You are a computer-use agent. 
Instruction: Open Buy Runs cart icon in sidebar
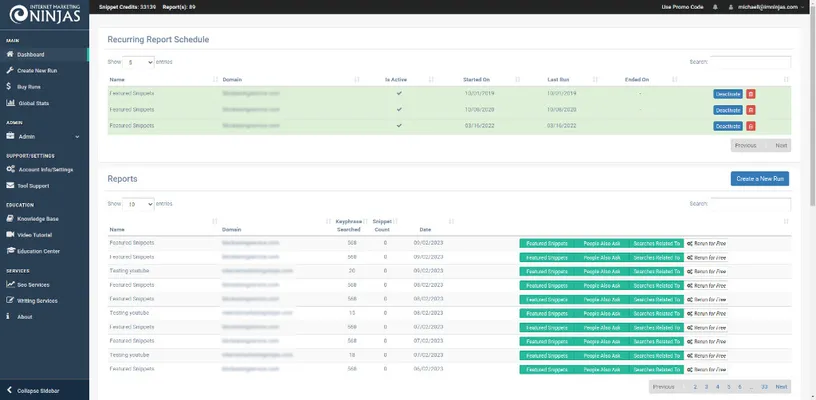coord(9,87)
